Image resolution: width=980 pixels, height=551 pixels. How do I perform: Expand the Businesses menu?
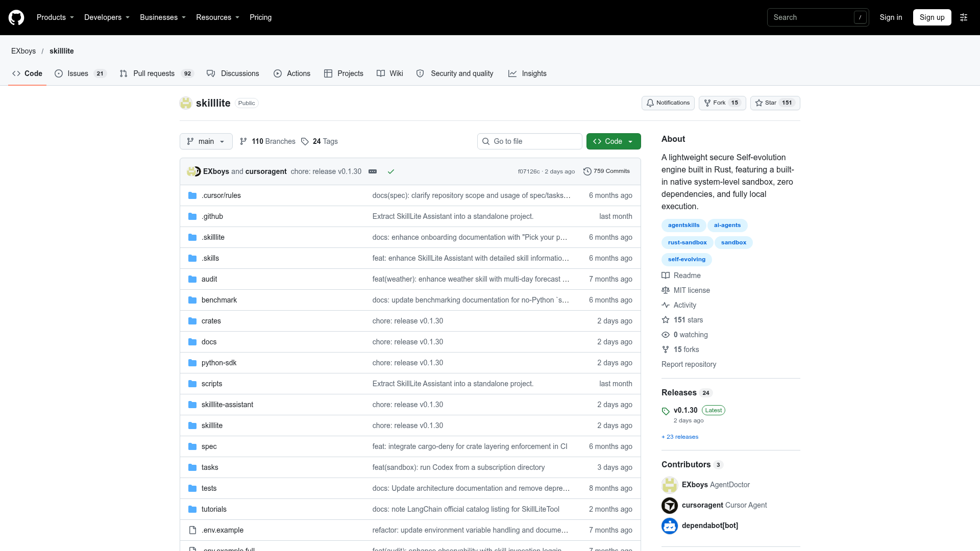[x=163, y=17]
